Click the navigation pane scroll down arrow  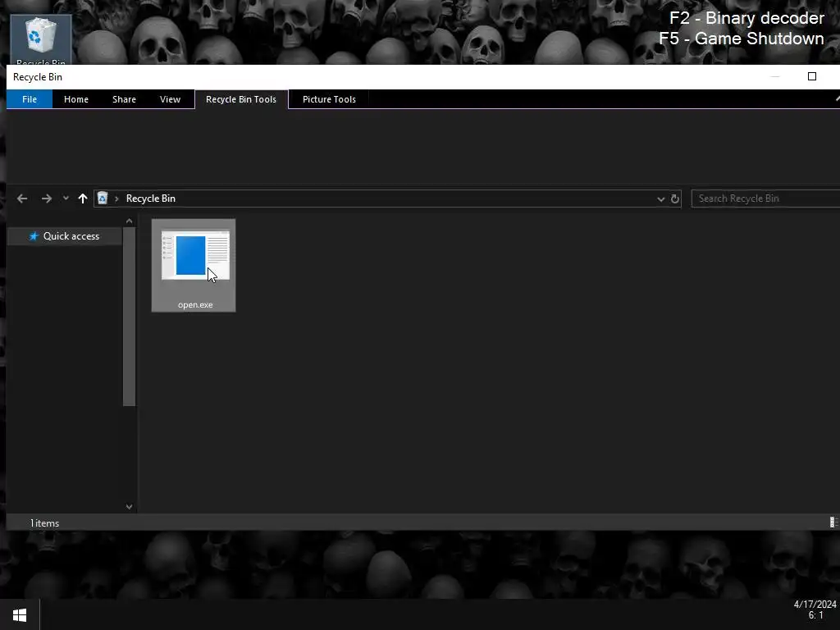pyautogui.click(x=129, y=506)
